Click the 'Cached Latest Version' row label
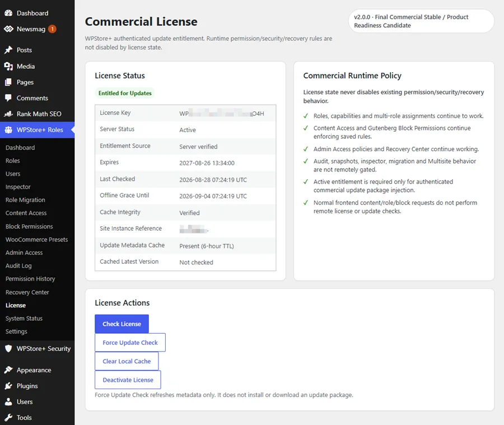This screenshot has height=425, width=504. click(x=129, y=261)
